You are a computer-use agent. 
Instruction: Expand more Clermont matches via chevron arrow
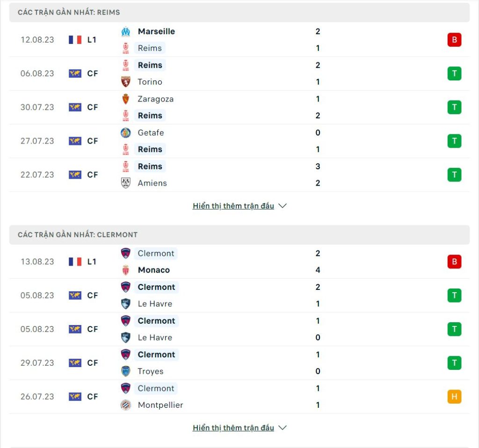(283, 428)
